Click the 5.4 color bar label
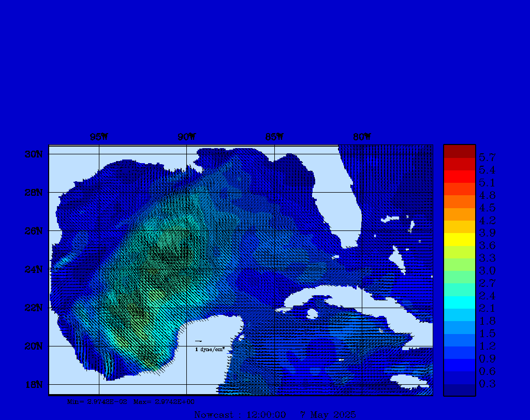Image resolution: width=530 pixels, height=420 pixels. pyautogui.click(x=487, y=170)
